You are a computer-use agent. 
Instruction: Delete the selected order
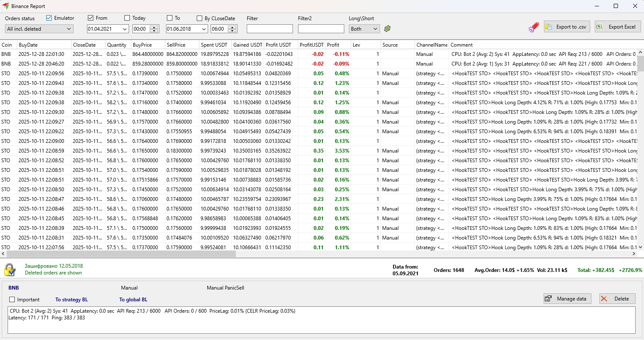[617, 299]
